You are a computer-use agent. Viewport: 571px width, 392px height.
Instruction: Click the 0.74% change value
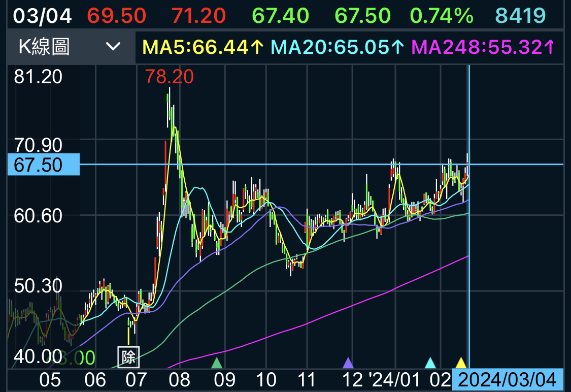(442, 16)
